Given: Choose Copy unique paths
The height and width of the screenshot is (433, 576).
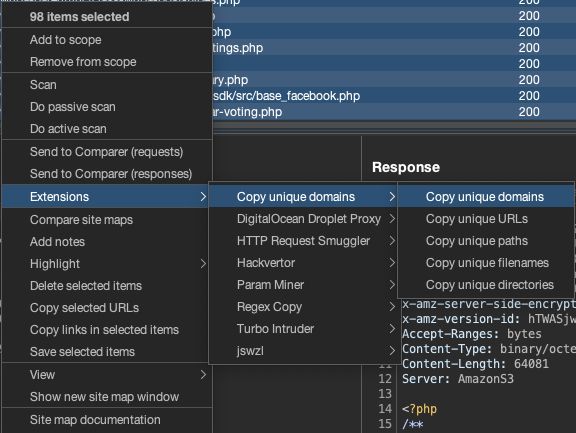Looking at the screenshot, I should point(486,241).
